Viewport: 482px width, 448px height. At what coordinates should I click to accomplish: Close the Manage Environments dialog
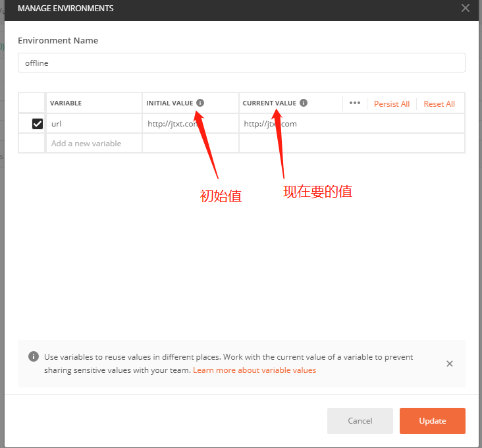click(466, 9)
